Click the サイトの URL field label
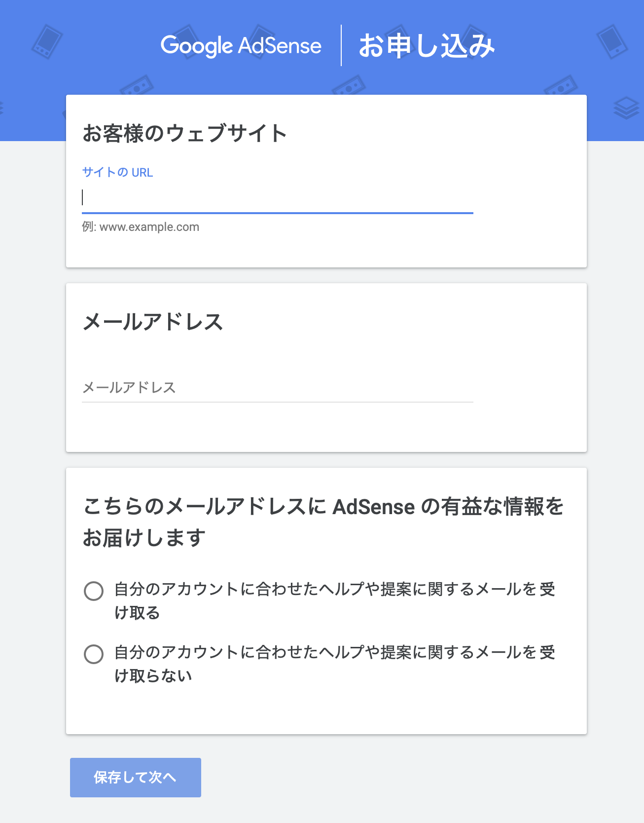 point(117,172)
